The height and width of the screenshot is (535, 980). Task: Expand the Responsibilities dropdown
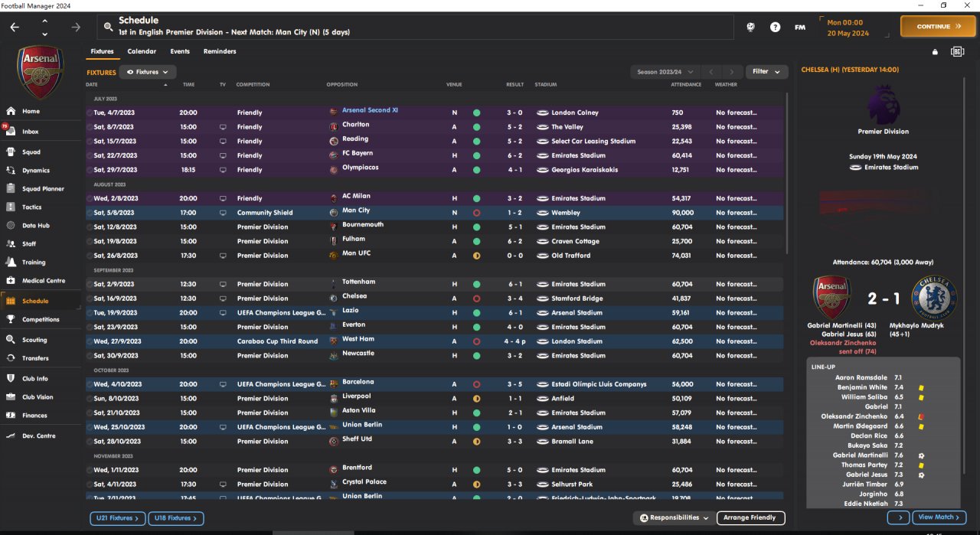pos(675,518)
